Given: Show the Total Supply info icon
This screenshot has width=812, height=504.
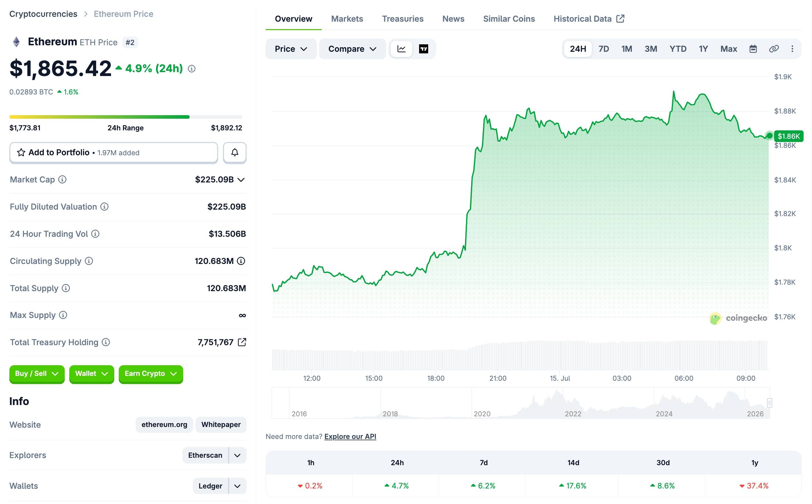Looking at the screenshot, I should pyautogui.click(x=66, y=288).
